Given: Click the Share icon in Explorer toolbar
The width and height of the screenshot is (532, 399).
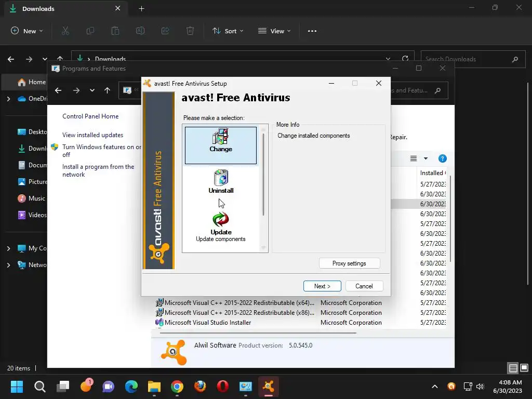Looking at the screenshot, I should pos(165,31).
